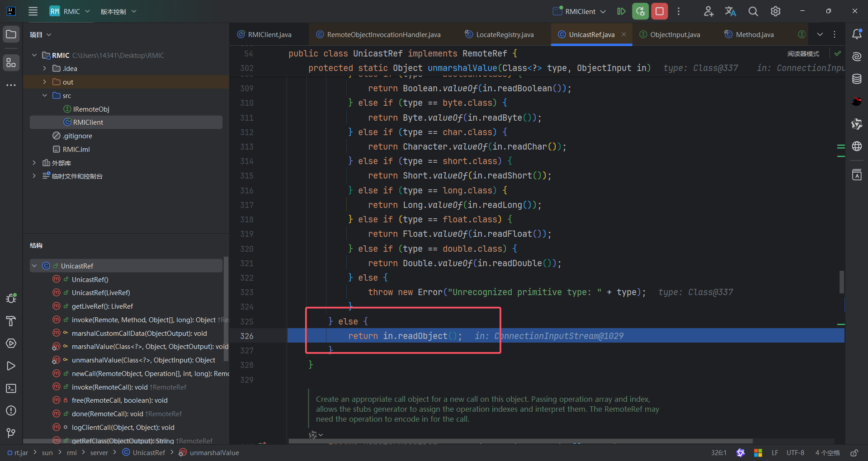868x461 pixels.
Task: Click LF line separator in status bar
Action: [775, 452]
